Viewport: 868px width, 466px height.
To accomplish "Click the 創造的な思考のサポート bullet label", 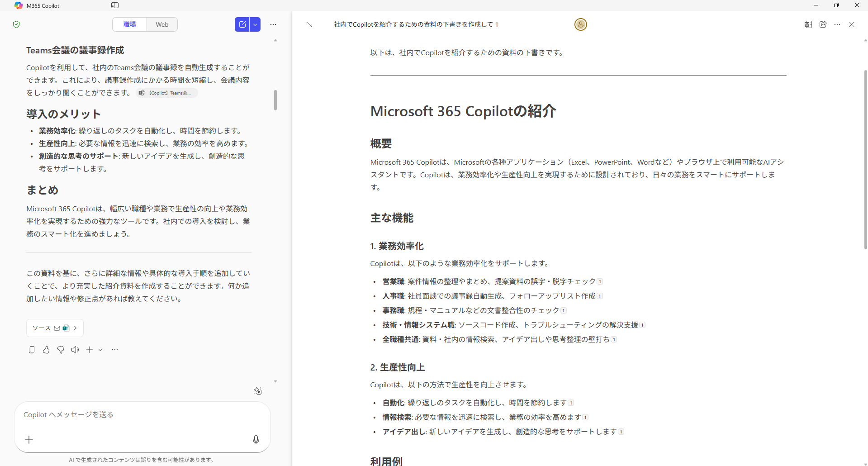I will point(79,156).
